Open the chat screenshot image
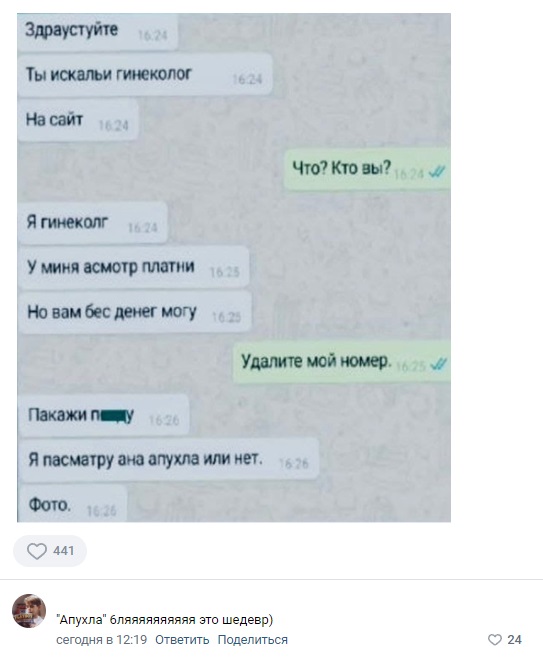This screenshot has height=658, width=543. [234, 267]
